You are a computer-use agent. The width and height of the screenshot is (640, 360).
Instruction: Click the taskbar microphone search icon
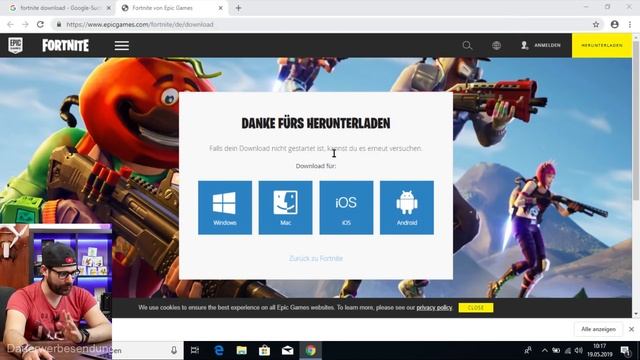(x=174, y=350)
